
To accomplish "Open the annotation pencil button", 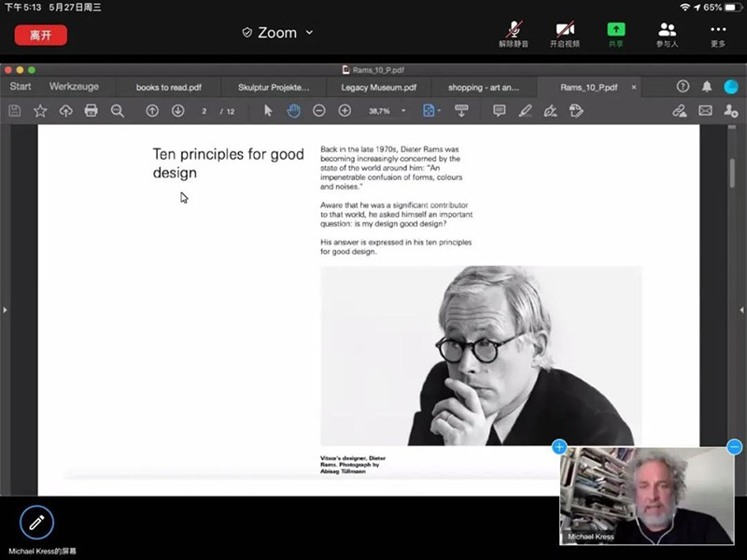I will tap(36, 523).
